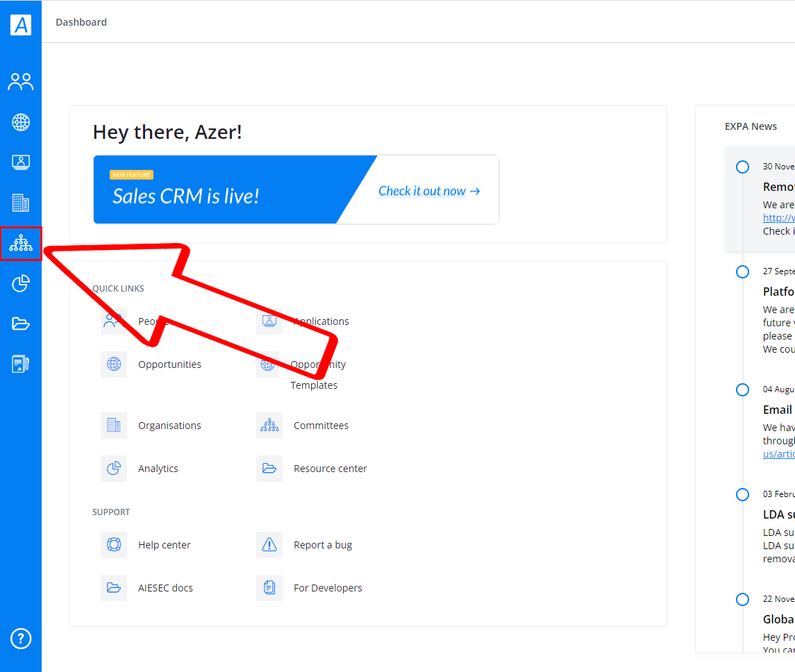
Task: Click the 'SUPPORT' section label
Action: [x=111, y=512]
